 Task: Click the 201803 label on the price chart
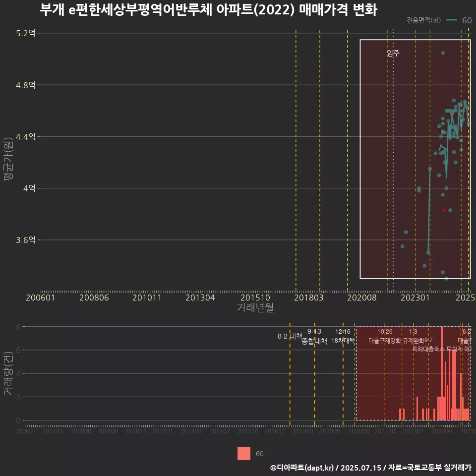point(309,297)
